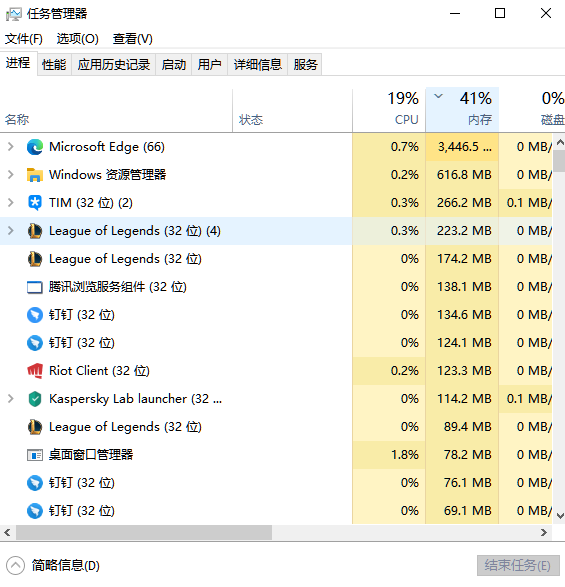Expand the Microsoft Edge process group

pos(11,147)
